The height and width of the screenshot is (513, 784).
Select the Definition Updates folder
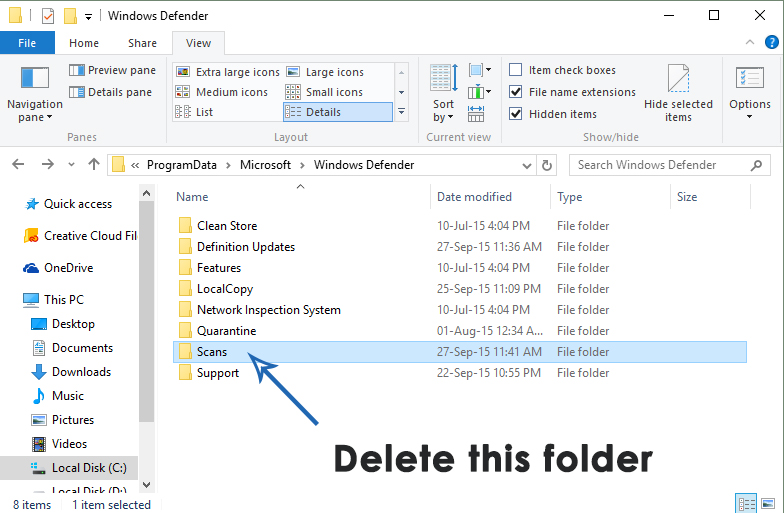point(460,247)
